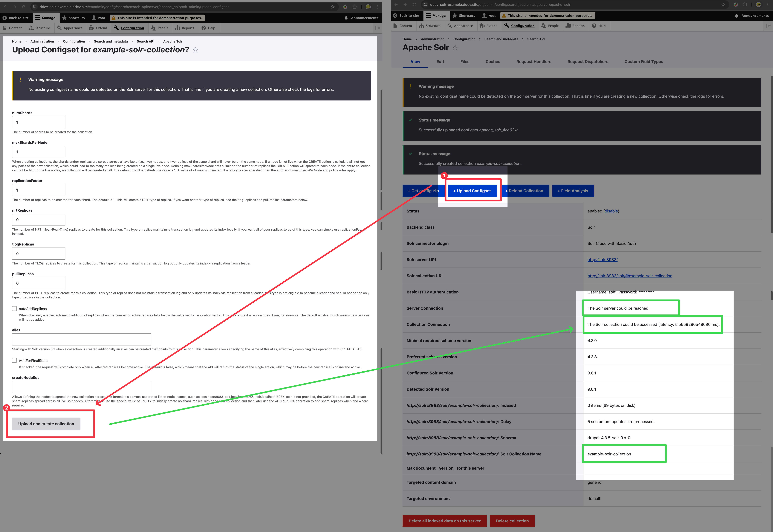Click the Back to site arrow icon in left window
The height and width of the screenshot is (532, 773).
click(5, 18)
